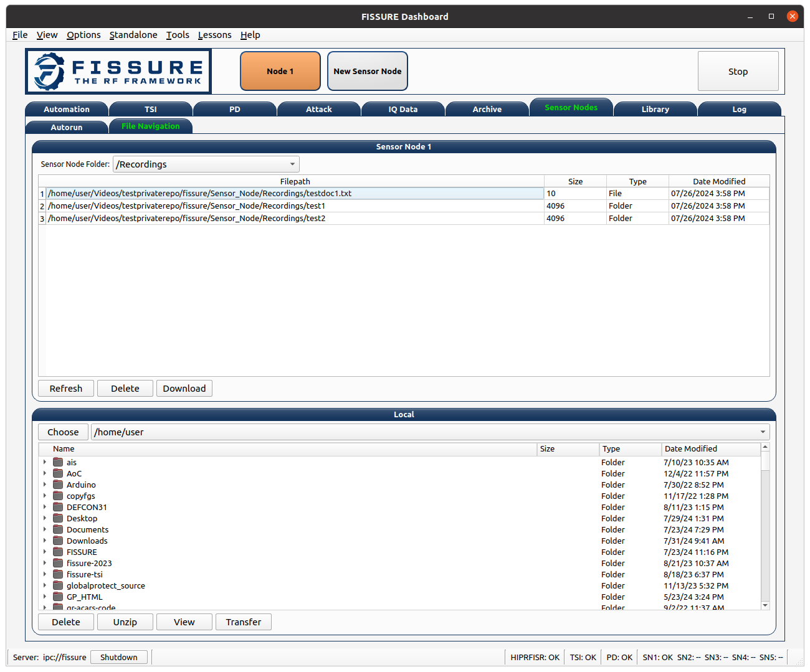
Task: Click the FISSURE RF Framework logo
Action: coord(118,72)
